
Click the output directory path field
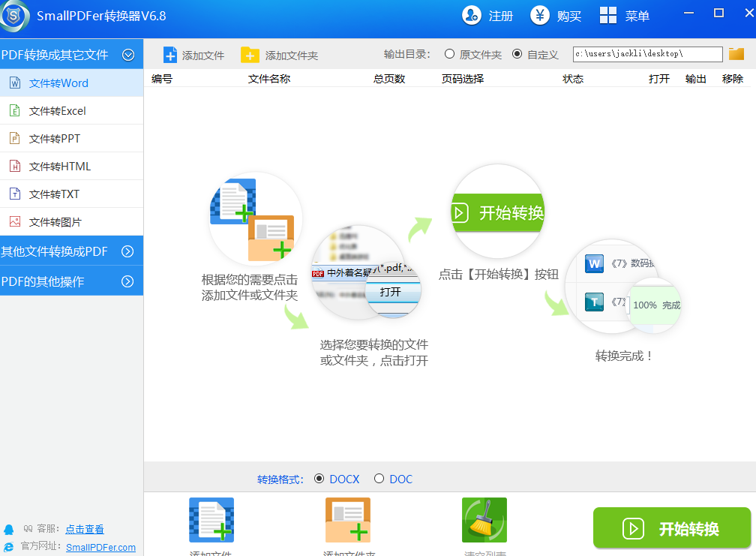click(647, 54)
